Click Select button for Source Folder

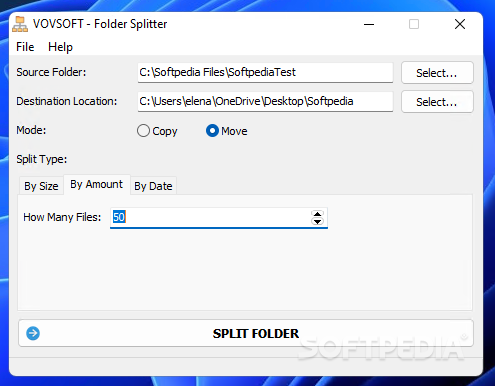437,72
